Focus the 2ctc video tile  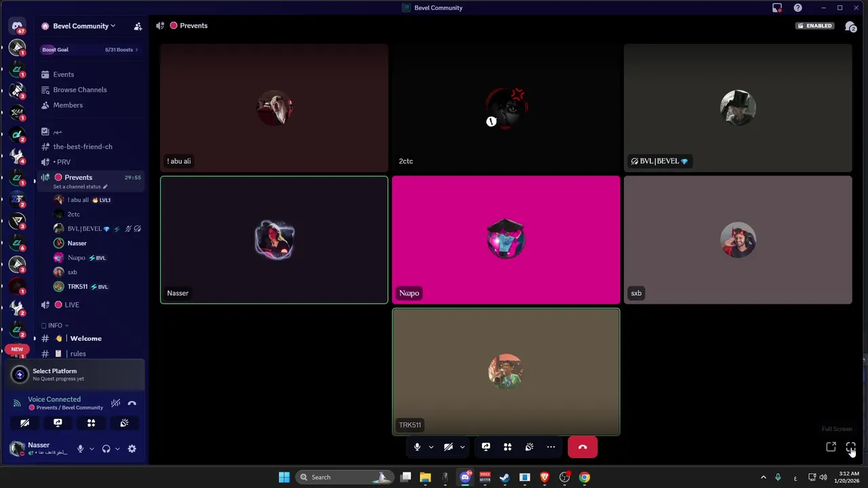506,108
